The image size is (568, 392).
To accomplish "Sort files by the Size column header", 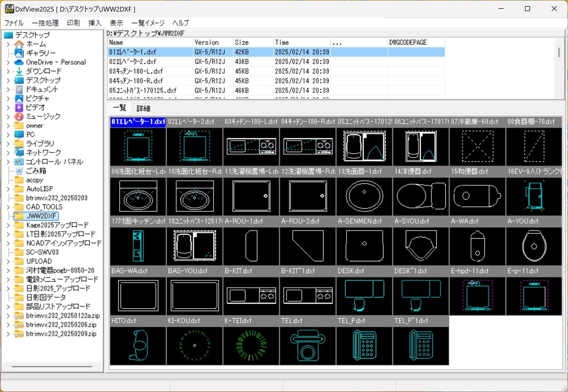I will click(242, 42).
